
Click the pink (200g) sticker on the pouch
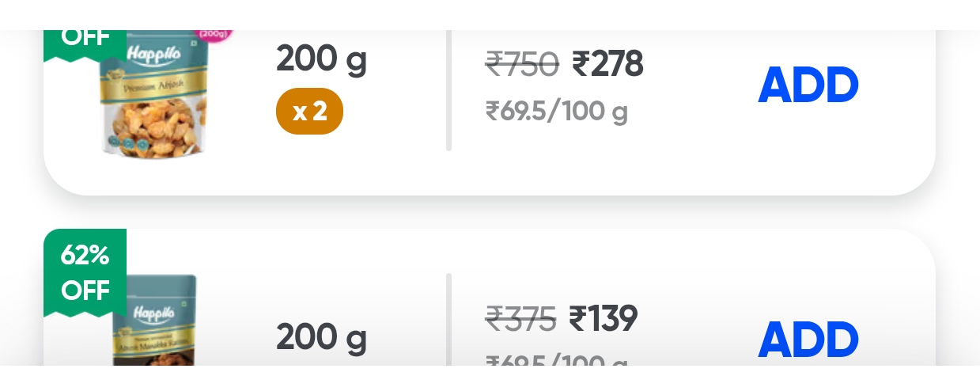coord(214,34)
